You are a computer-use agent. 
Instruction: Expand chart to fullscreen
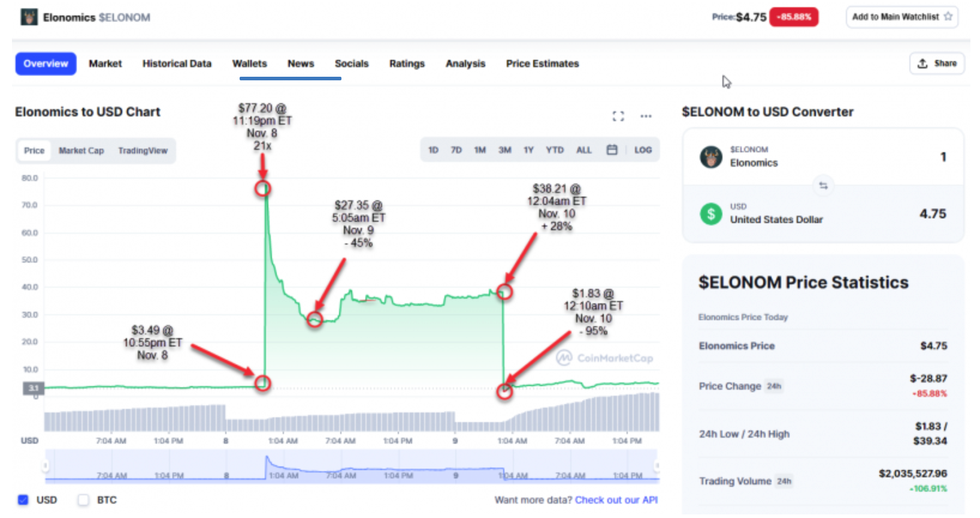[x=618, y=116]
